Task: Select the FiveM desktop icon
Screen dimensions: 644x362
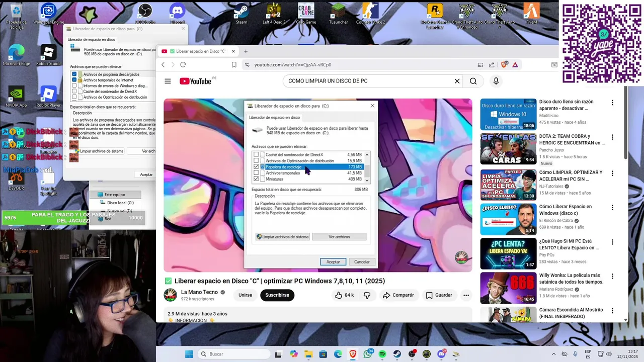Action: [x=531, y=14]
